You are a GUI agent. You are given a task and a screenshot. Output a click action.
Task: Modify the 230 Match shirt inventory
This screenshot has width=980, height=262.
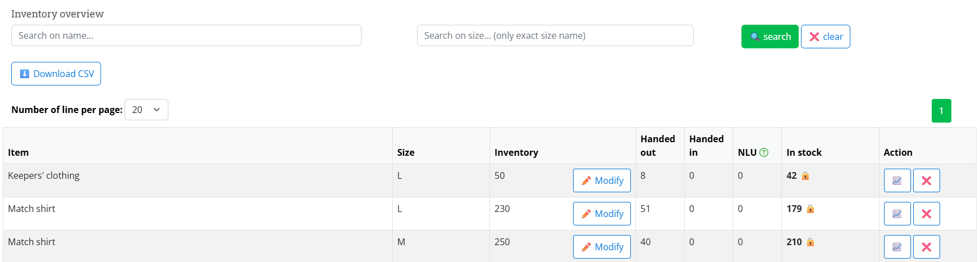coord(602,214)
